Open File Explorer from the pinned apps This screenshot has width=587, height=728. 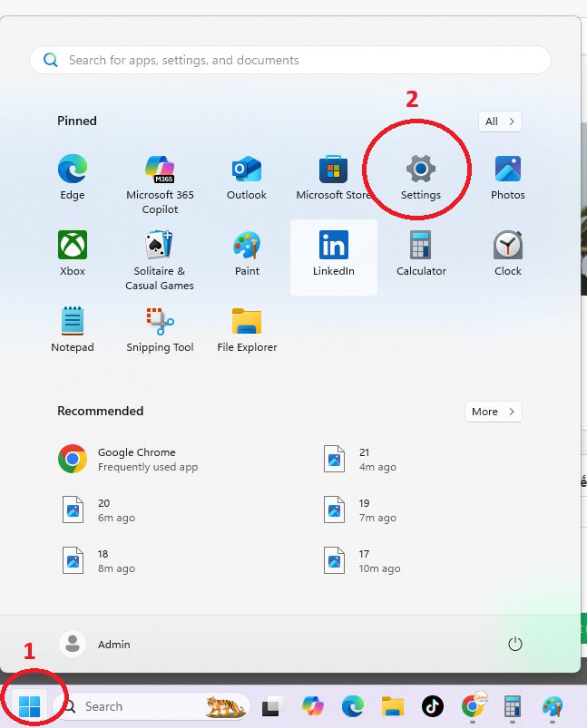coord(247,330)
